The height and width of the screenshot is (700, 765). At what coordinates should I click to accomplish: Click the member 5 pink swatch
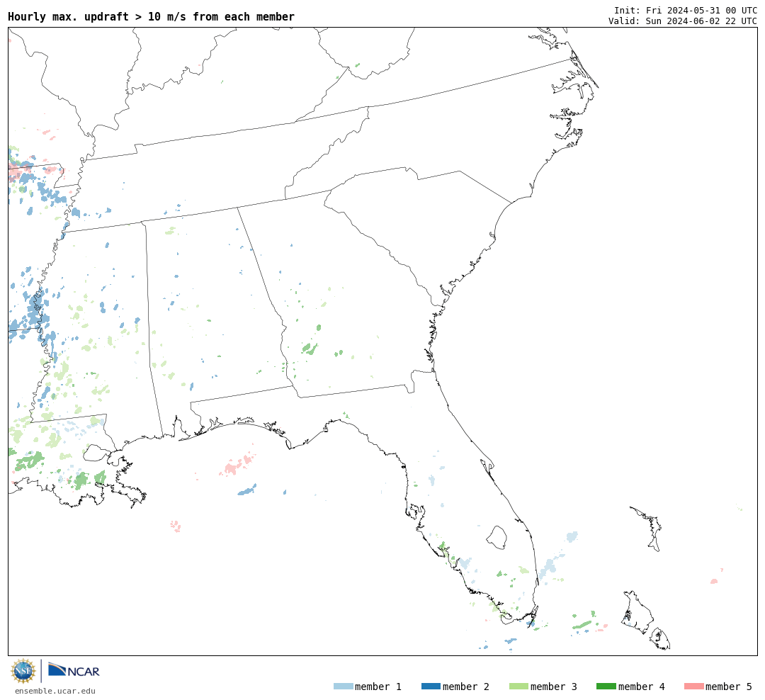[x=694, y=687]
